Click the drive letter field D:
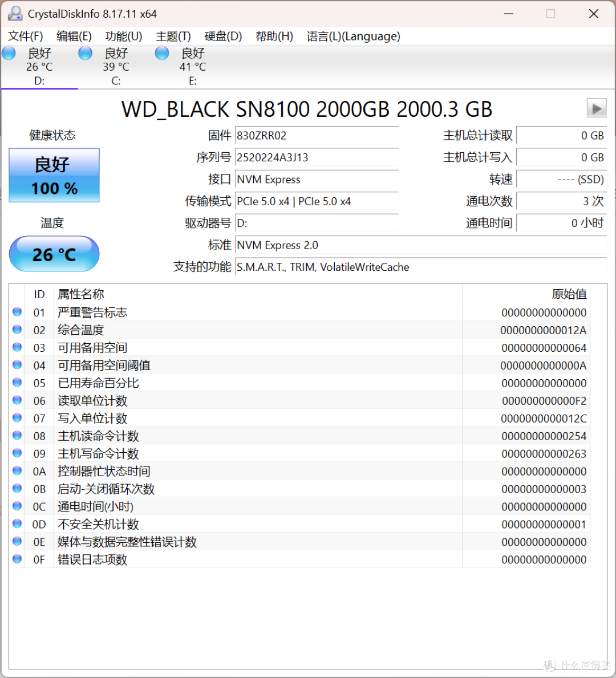Image resolution: width=616 pixels, height=678 pixels. 317,223
